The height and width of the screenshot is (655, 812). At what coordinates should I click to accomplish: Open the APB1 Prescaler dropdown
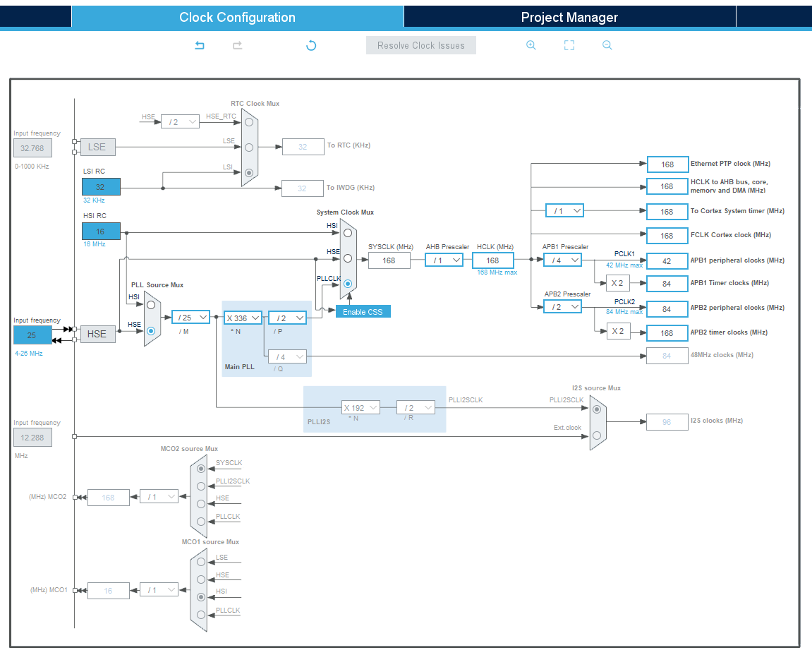click(x=562, y=260)
